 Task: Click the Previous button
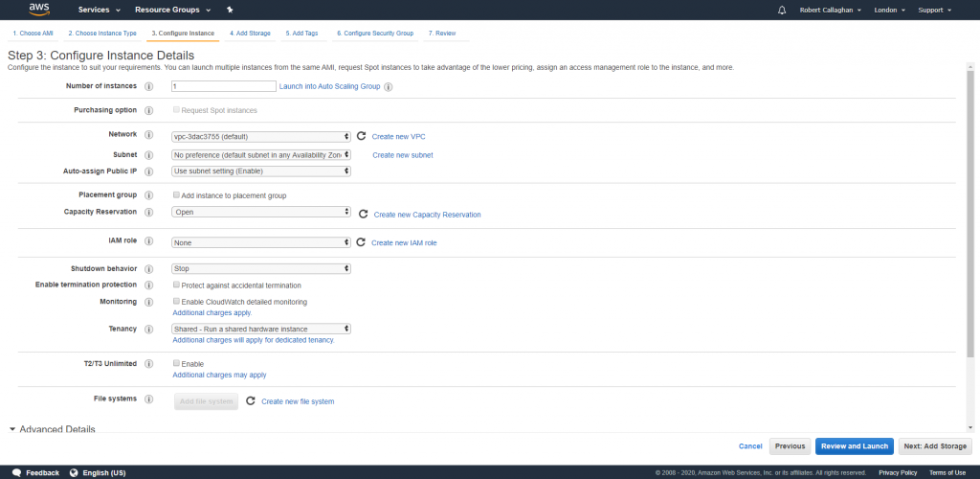pos(790,446)
